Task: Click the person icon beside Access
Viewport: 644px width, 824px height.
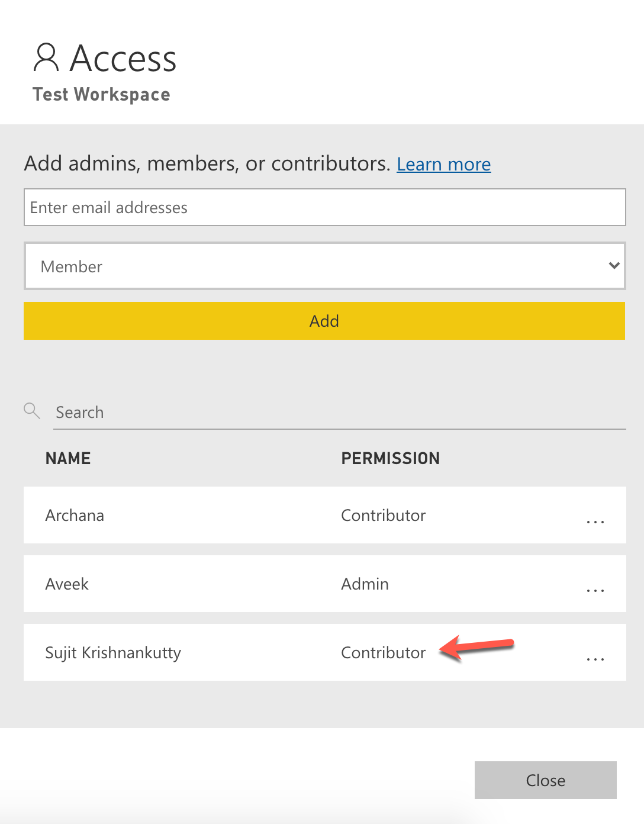Action: click(x=46, y=57)
